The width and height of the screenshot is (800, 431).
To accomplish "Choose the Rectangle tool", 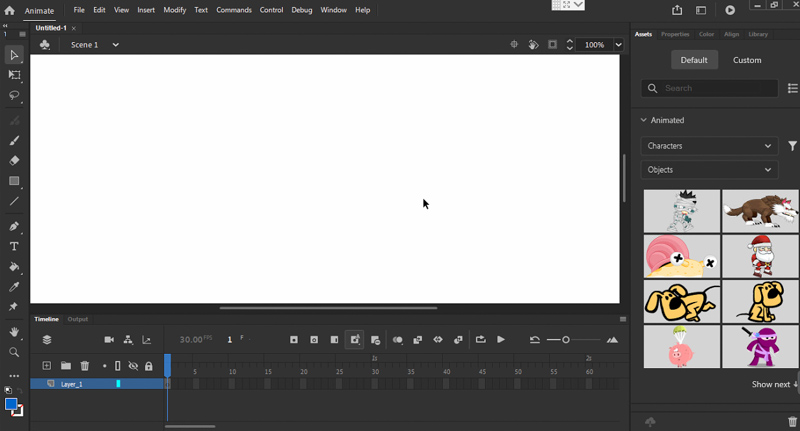I will click(14, 181).
